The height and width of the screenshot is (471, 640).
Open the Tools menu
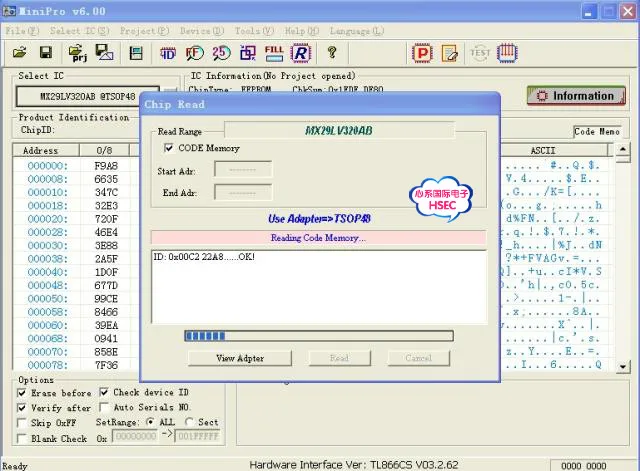254,31
